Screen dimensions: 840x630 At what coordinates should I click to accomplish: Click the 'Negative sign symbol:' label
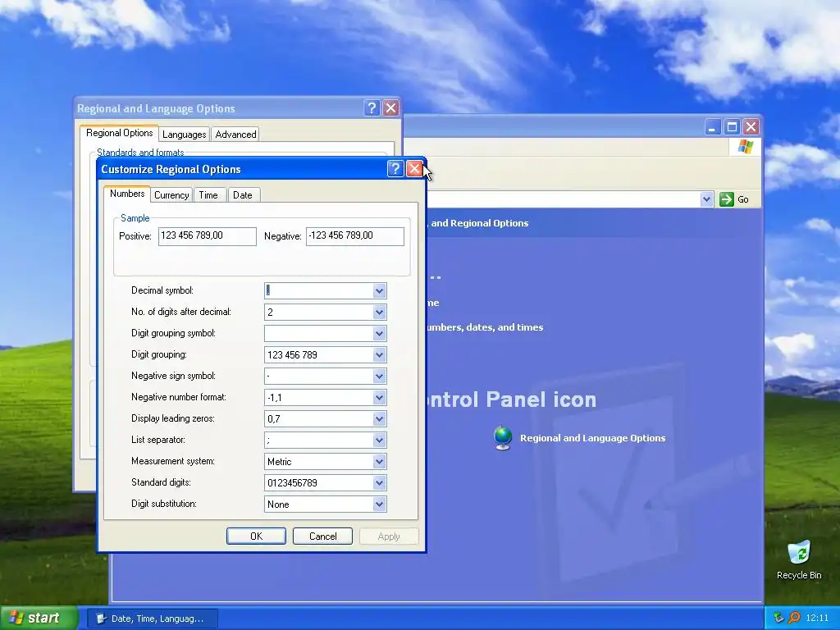pos(174,376)
